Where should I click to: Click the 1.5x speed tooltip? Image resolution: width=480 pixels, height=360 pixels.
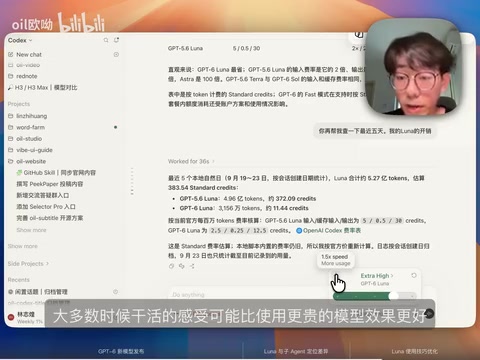pyautogui.click(x=335, y=260)
